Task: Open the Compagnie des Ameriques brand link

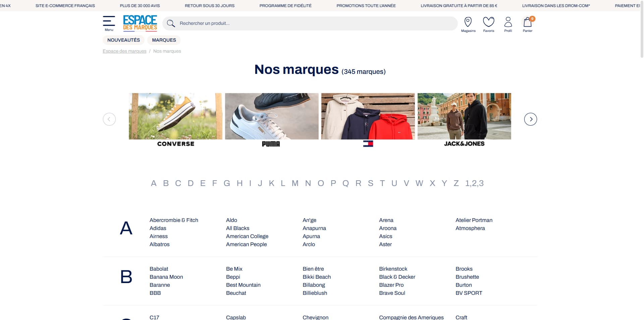Action: [x=411, y=317]
